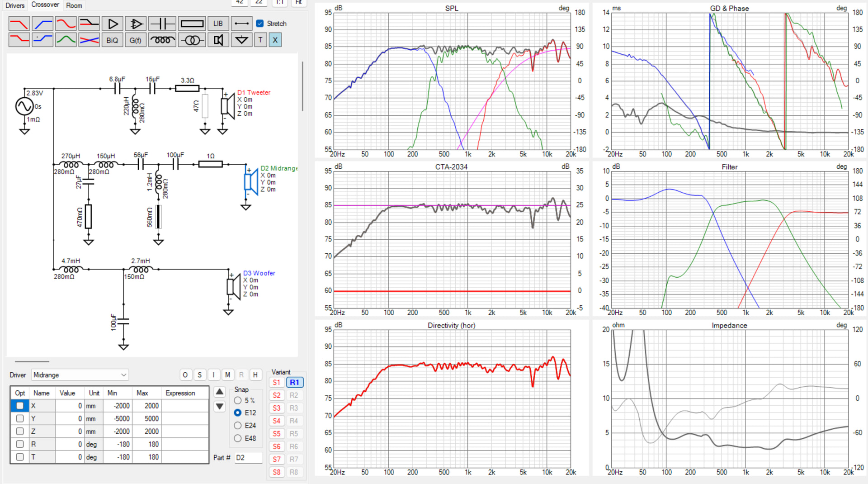Viewport: 868px width, 484px height.
Task: Choose the transformer component tool
Action: (x=192, y=40)
